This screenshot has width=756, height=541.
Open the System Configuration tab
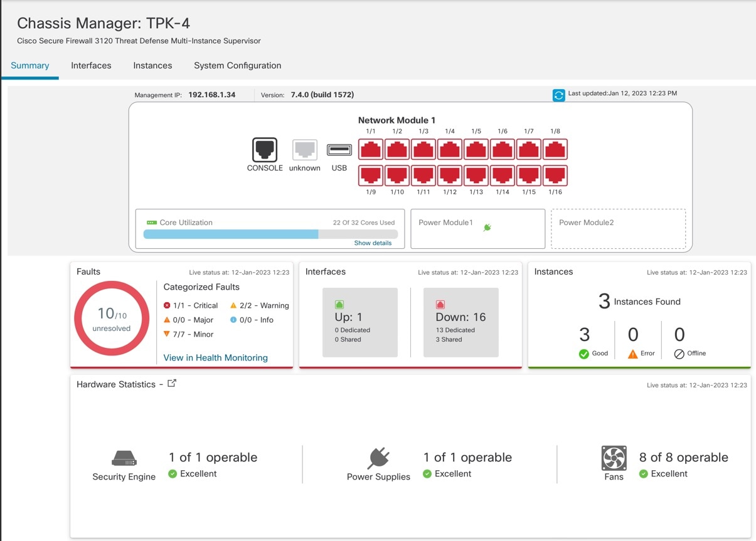click(237, 65)
